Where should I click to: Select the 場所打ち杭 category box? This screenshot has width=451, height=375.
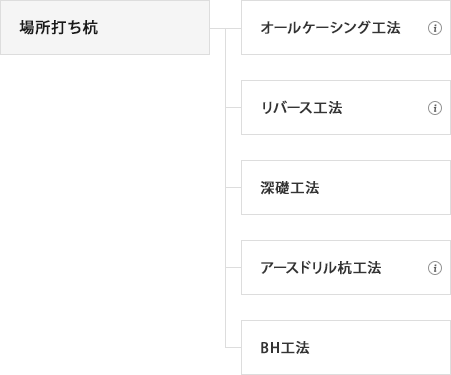click(x=105, y=27)
